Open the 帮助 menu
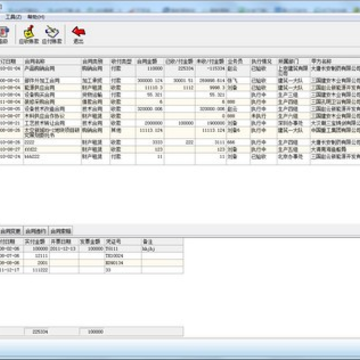The height and width of the screenshot is (360, 360). [x=36, y=17]
